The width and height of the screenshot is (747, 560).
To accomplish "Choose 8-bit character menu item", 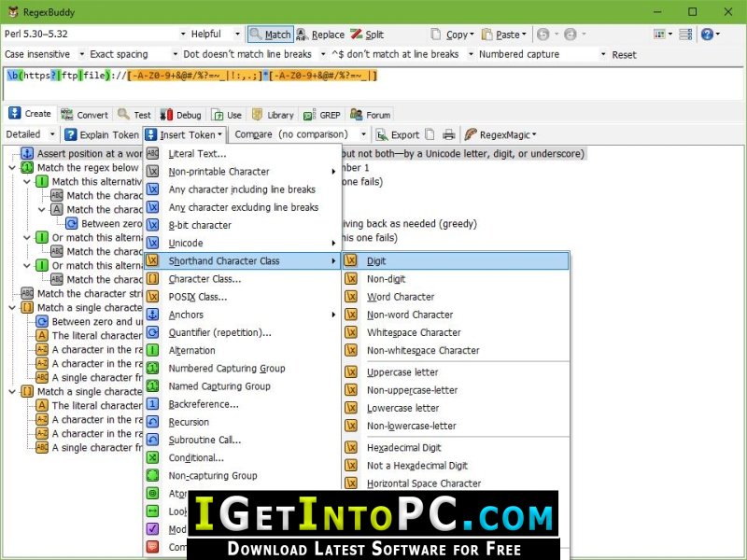I will (x=243, y=225).
